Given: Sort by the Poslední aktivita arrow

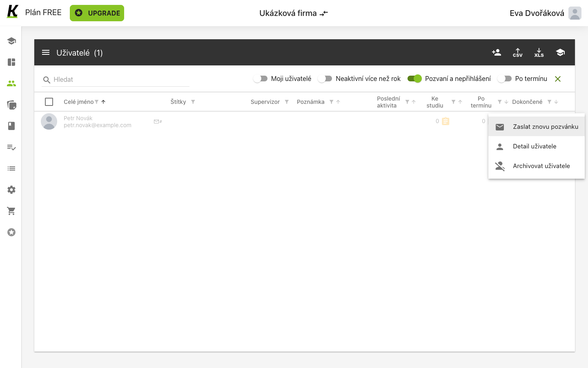Looking at the screenshot, I should pyautogui.click(x=414, y=102).
